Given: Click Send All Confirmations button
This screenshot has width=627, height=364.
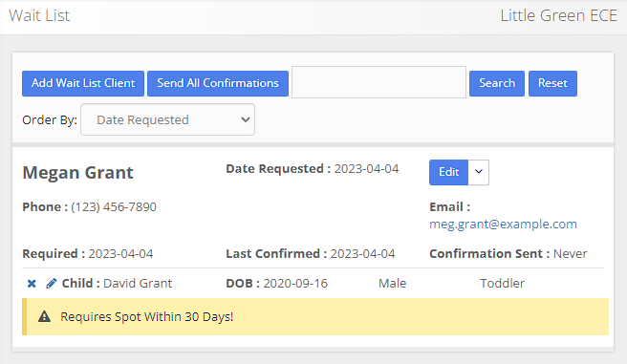Looking at the screenshot, I should click(x=218, y=83).
